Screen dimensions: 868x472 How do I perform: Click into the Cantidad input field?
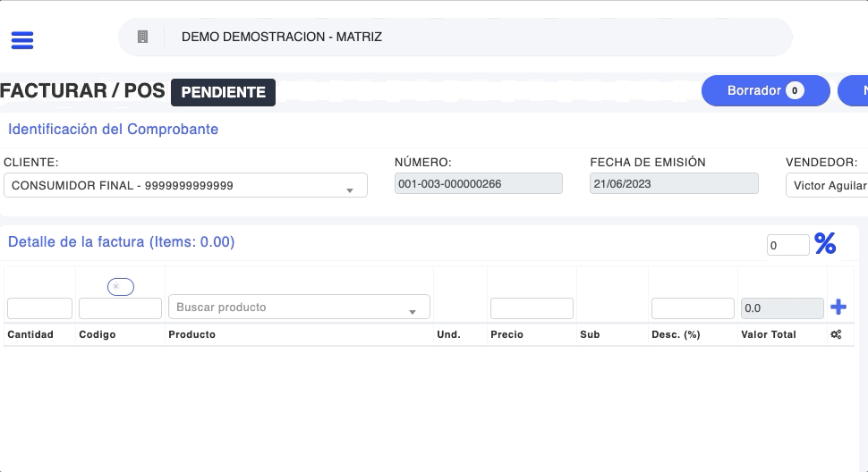(39, 308)
